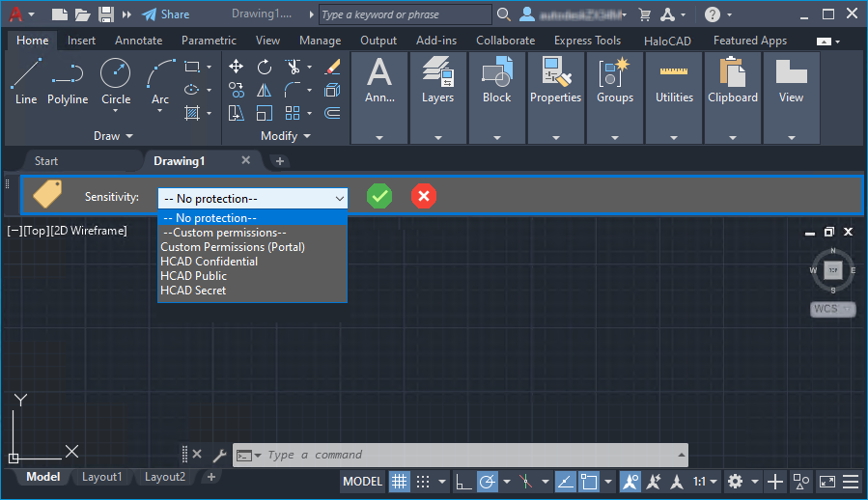This screenshot has width=868, height=500.
Task: Toggle polar tracking in status bar
Action: coord(488,482)
